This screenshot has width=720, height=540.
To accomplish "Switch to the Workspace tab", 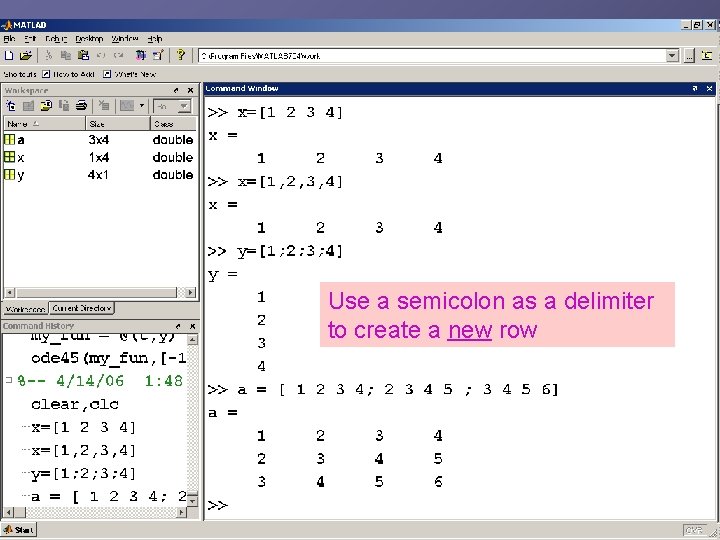I will click(25, 309).
